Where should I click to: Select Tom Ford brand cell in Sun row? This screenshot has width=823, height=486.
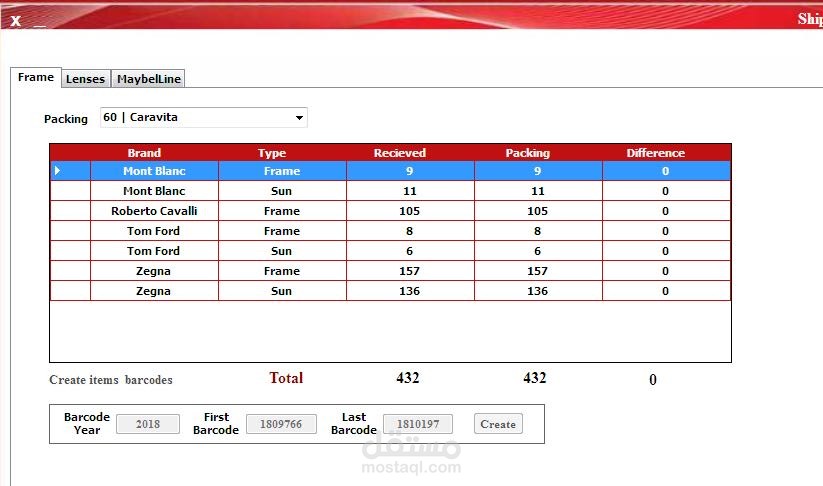click(x=154, y=251)
